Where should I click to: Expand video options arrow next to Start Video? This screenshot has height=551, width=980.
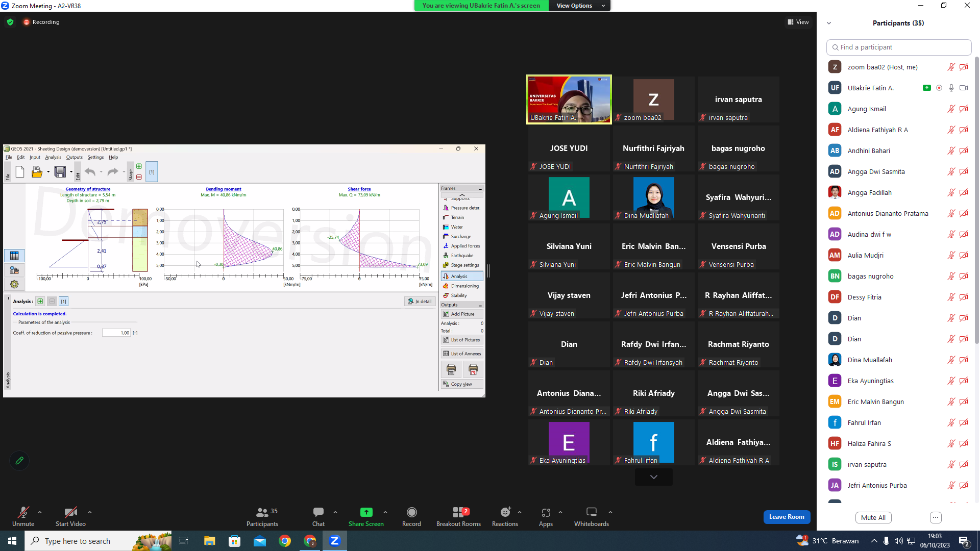click(x=90, y=512)
